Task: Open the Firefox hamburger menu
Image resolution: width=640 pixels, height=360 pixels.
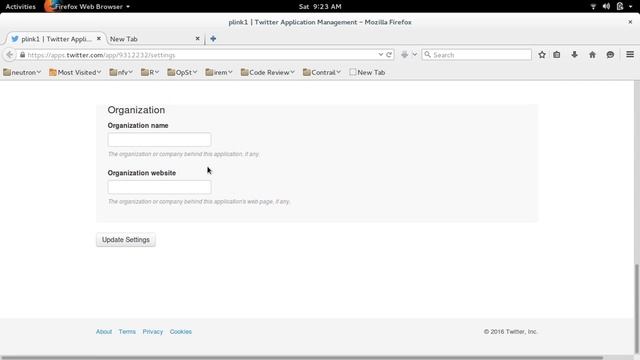Action: tap(630, 54)
